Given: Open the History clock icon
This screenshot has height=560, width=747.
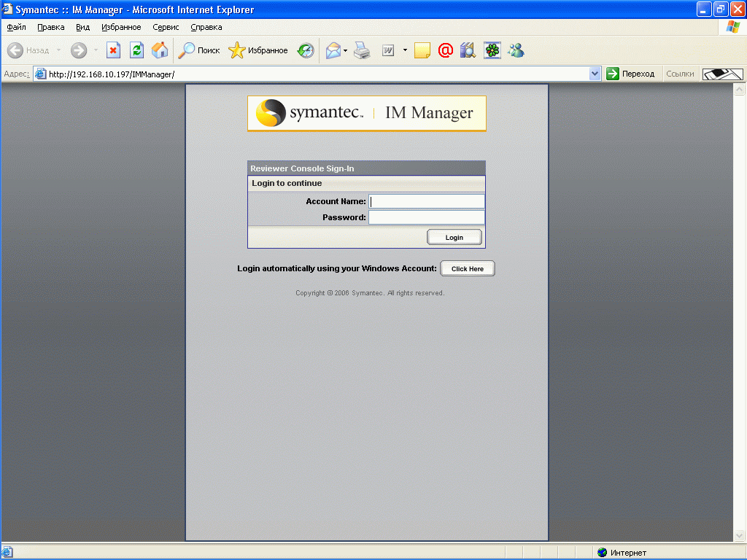Looking at the screenshot, I should coord(306,50).
